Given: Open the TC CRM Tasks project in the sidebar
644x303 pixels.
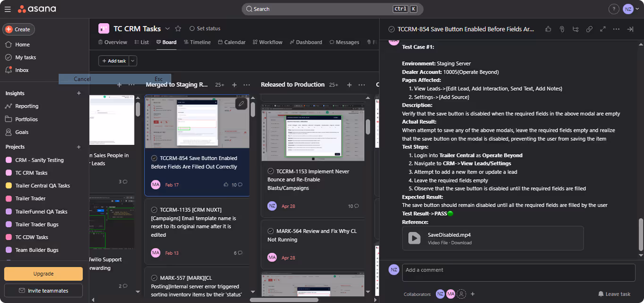Looking at the screenshot, I should (x=31, y=173).
